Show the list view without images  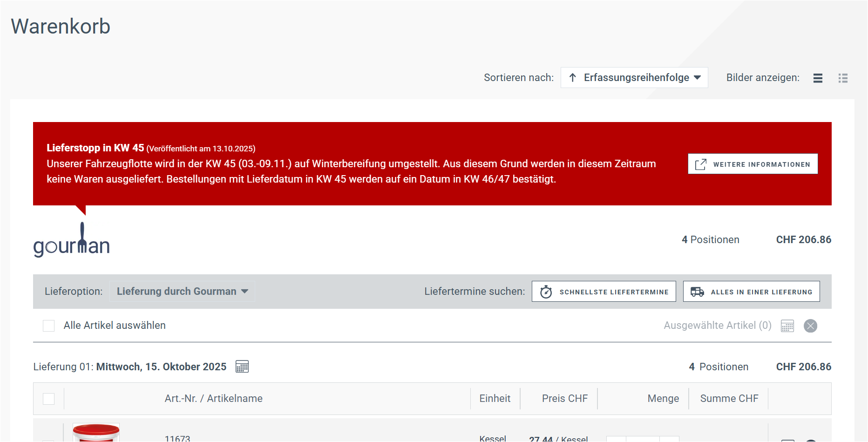pos(818,78)
